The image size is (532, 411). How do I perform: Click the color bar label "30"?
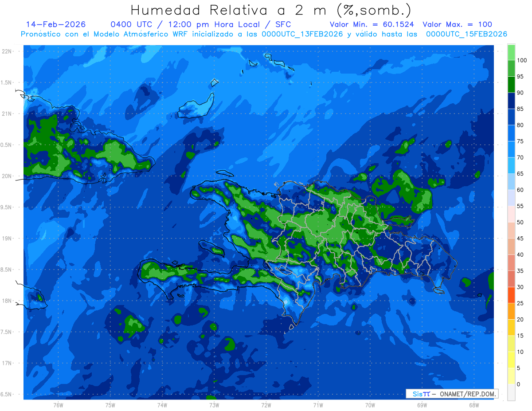point(520,287)
